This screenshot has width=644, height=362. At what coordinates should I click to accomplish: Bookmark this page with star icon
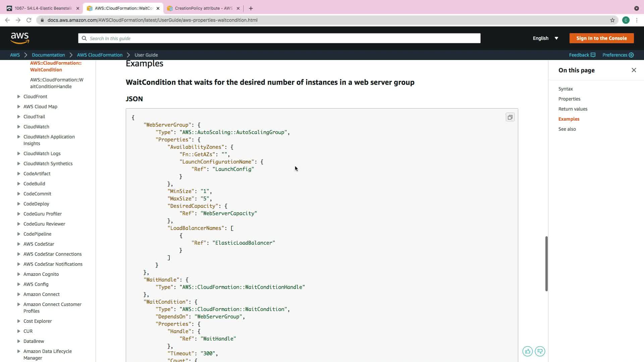[x=612, y=20]
